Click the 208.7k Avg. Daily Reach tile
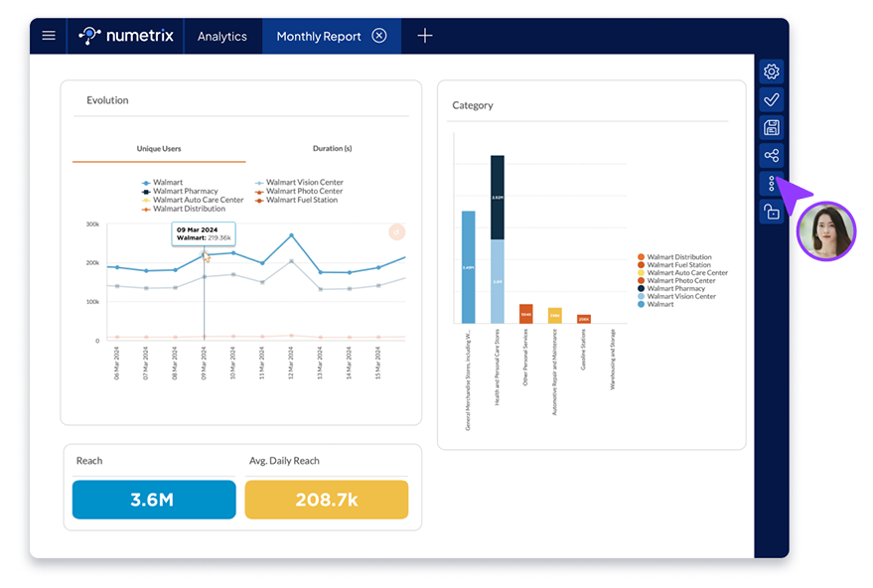The width and height of the screenshot is (873, 588). click(x=327, y=500)
